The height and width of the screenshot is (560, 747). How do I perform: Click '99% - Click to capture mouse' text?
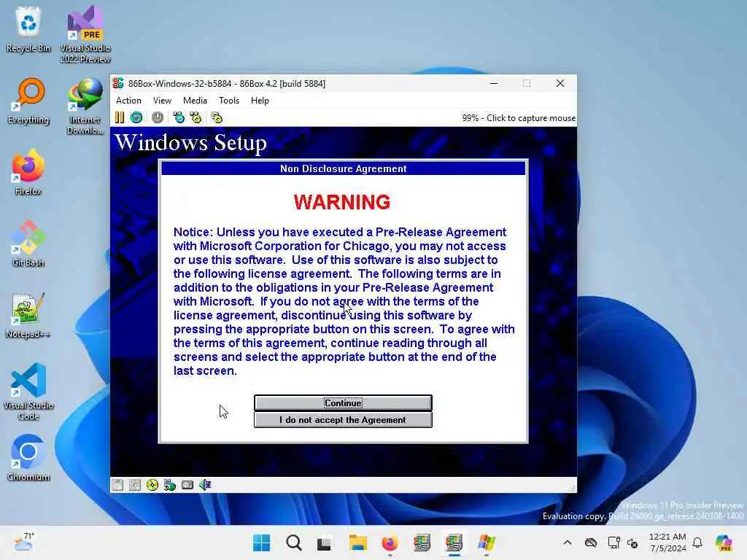click(519, 118)
